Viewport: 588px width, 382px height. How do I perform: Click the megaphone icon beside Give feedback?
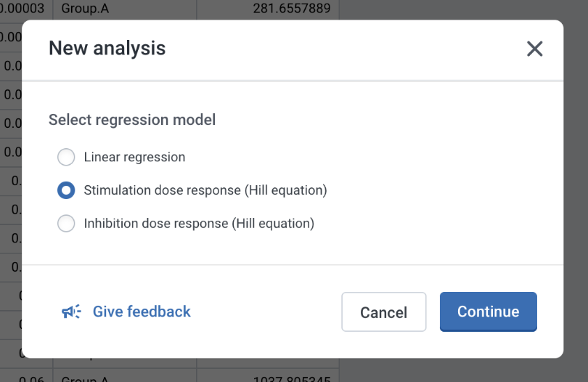click(71, 312)
